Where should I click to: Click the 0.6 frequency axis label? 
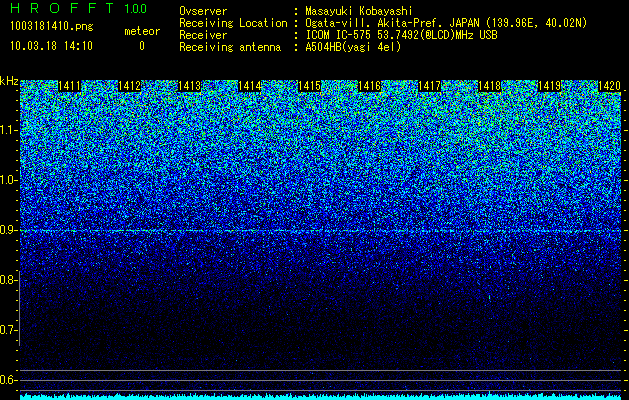[8, 380]
